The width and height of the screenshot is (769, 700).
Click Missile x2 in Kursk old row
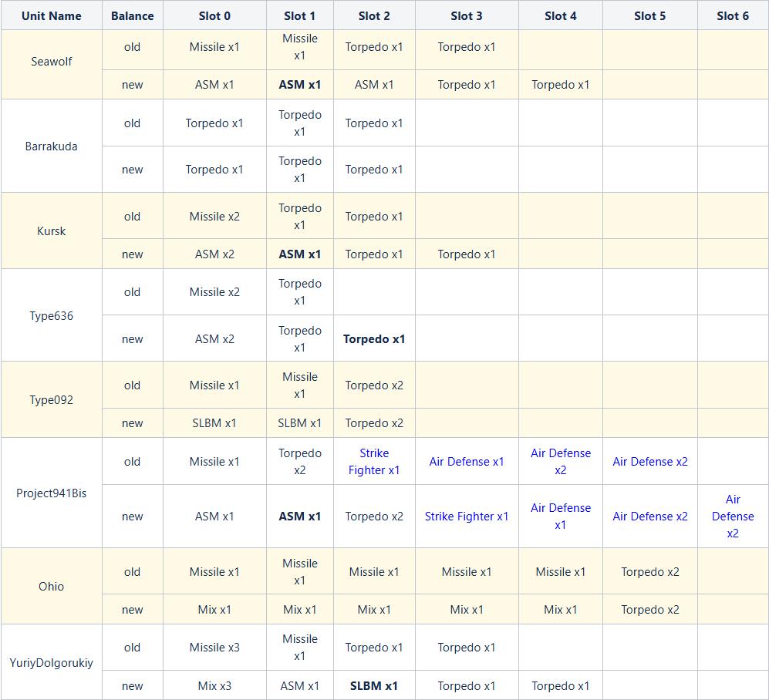(214, 216)
